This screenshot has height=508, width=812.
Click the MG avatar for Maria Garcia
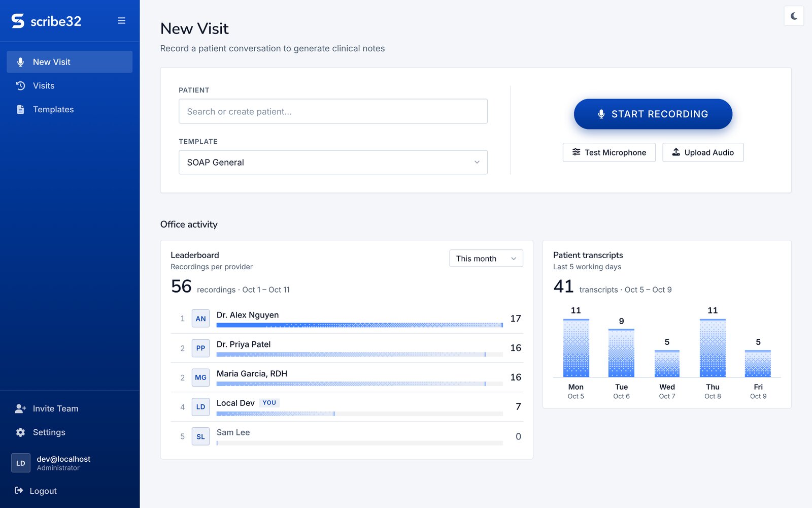[x=200, y=377]
